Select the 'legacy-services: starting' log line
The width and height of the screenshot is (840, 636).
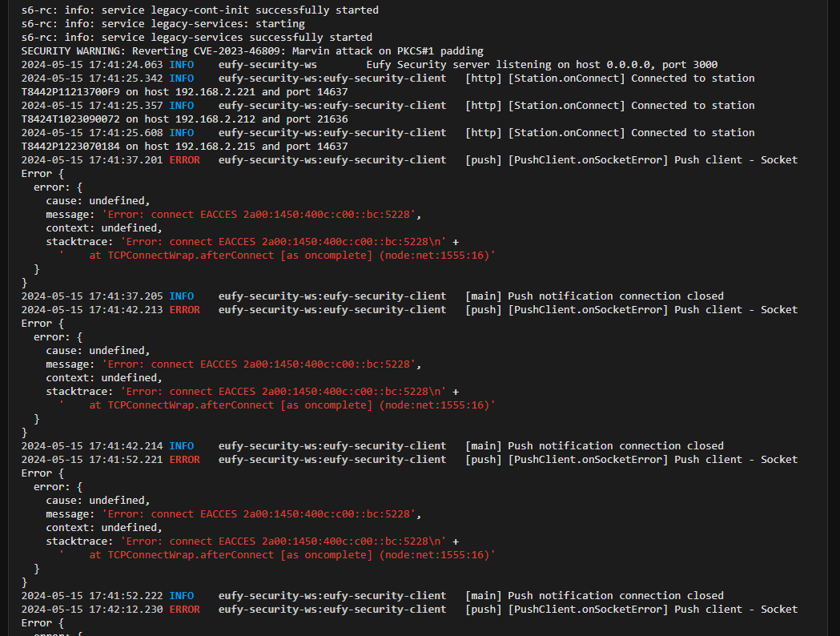coord(163,23)
